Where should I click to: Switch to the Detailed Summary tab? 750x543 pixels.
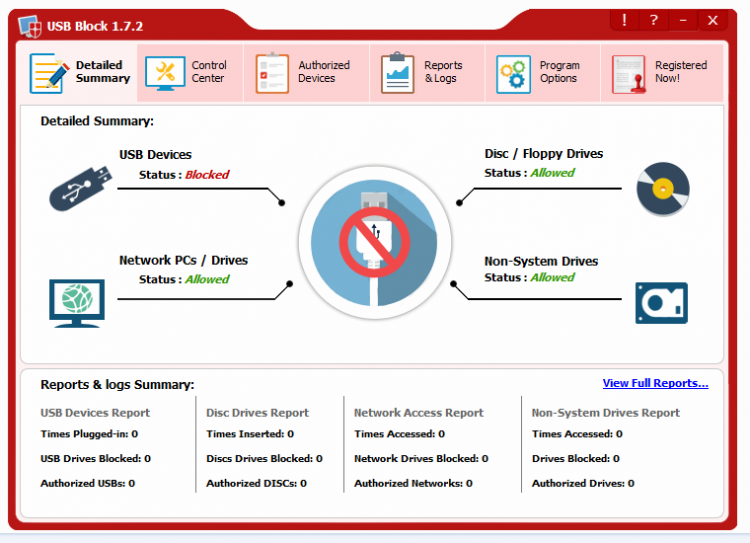[x=77, y=73]
